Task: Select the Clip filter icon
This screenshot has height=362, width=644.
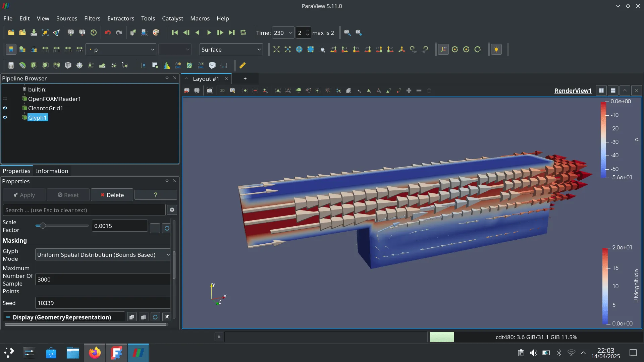Action: (x=34, y=65)
